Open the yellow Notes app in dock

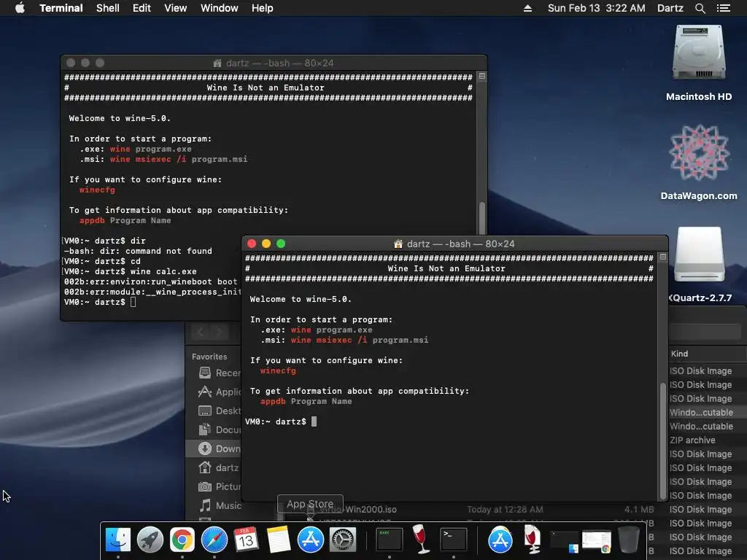click(278, 540)
